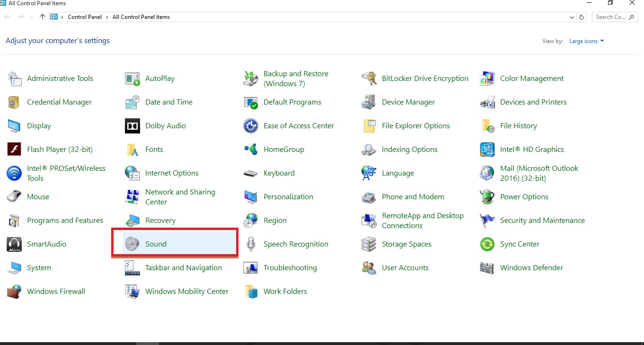Open the Sync Center icon
The height and width of the screenshot is (345, 644).
tap(487, 244)
